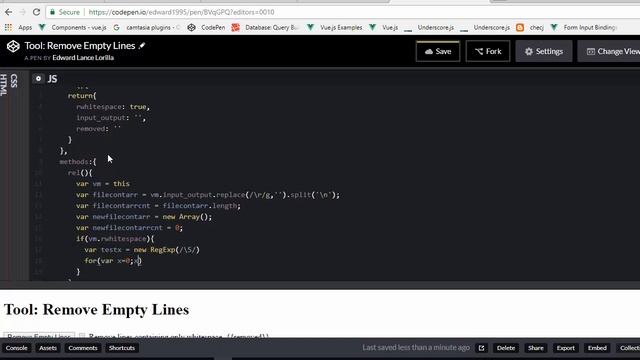Open the Database: Query Builder bookmark
The width and height of the screenshot is (640, 360).
click(265, 27)
